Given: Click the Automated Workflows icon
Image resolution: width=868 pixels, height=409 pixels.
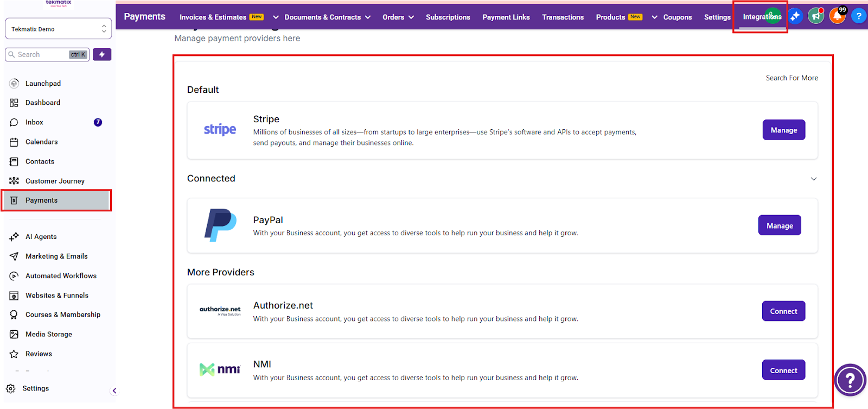Looking at the screenshot, I should [14, 276].
